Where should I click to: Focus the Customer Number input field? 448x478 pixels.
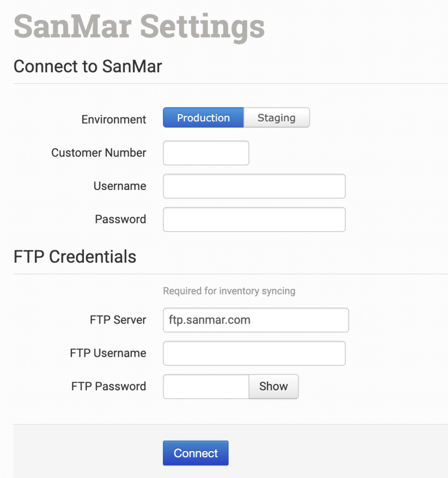pyautogui.click(x=206, y=153)
